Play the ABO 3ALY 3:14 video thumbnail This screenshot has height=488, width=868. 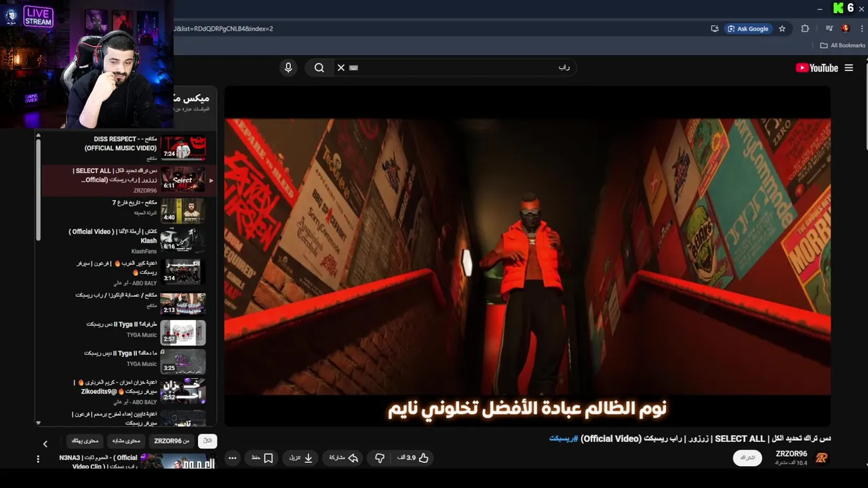click(x=183, y=271)
